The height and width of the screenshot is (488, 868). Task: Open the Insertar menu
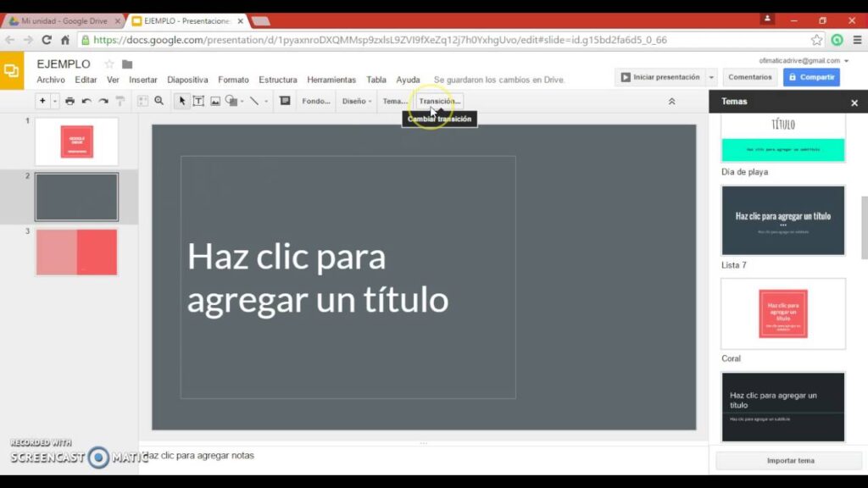click(142, 79)
